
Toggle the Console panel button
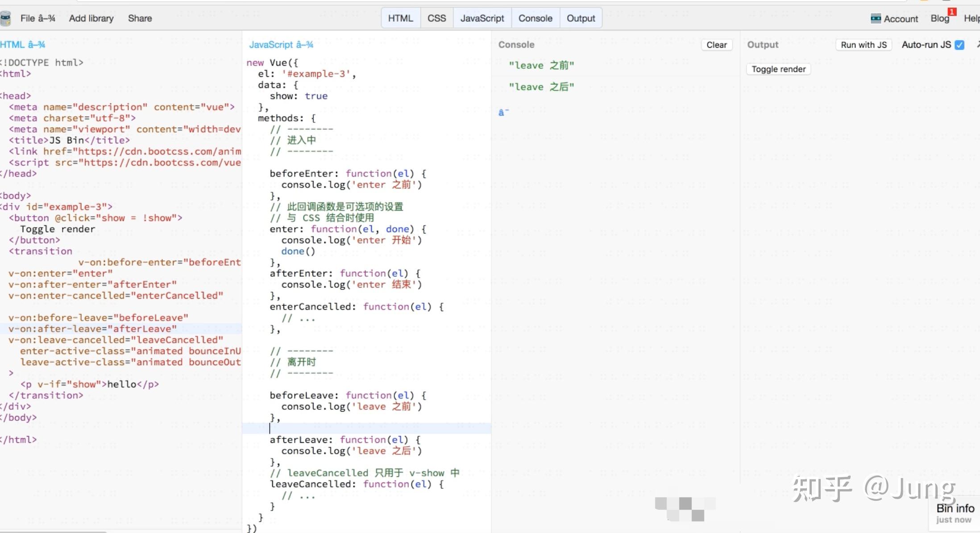click(535, 18)
